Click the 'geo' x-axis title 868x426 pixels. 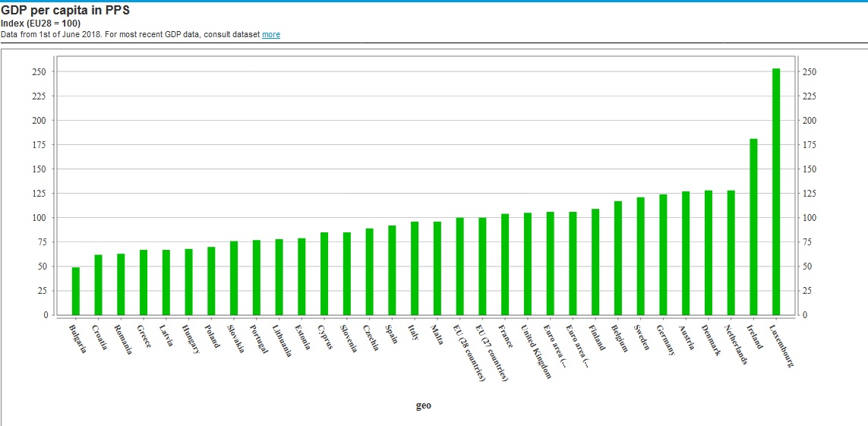coord(424,405)
